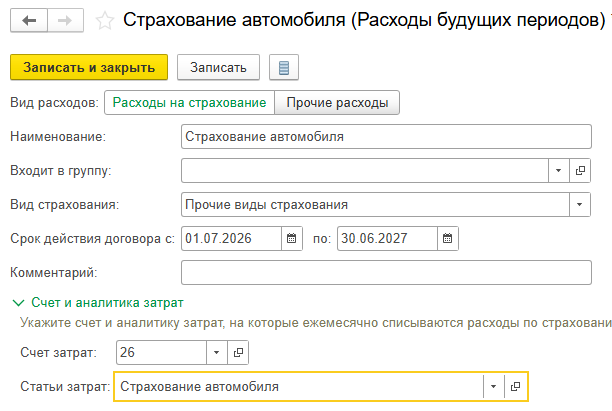Click the 'Комментарий' text field
Image resolution: width=612 pixels, height=411 pixels.
(386, 272)
